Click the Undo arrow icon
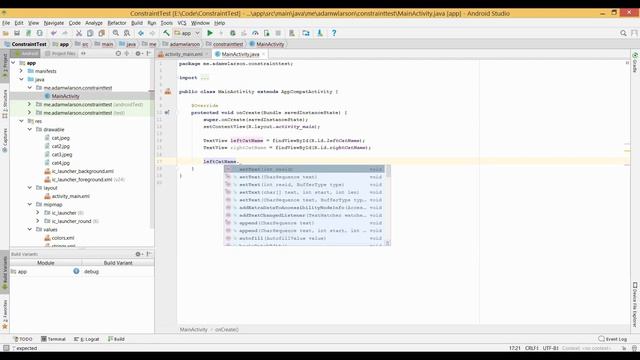Image resolution: width=640 pixels, height=360 pixels. [53, 33]
